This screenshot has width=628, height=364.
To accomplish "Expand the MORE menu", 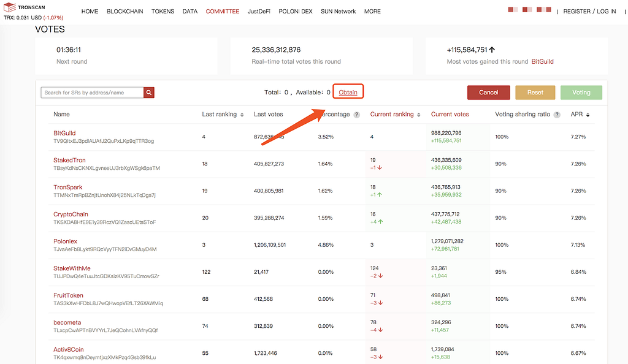I will [372, 11].
